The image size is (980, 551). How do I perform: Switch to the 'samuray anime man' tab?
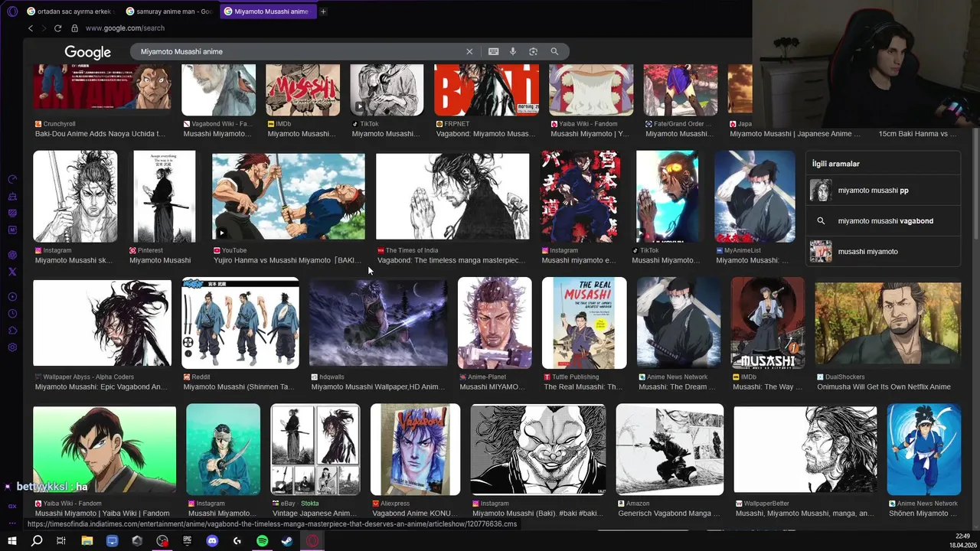[x=169, y=11]
